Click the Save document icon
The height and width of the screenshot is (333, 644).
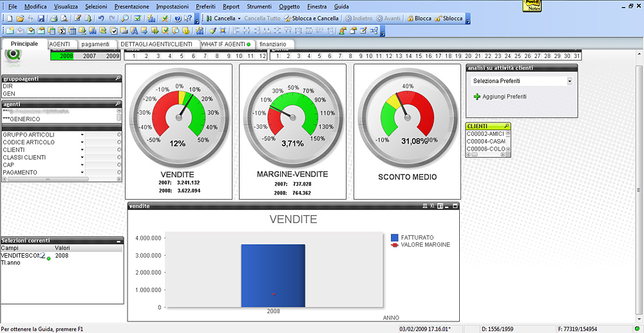41,19
